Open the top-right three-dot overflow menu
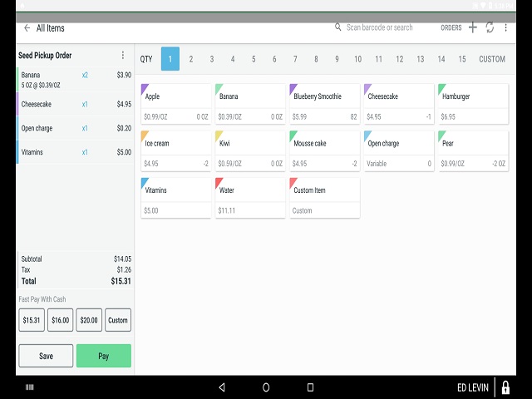 point(506,27)
